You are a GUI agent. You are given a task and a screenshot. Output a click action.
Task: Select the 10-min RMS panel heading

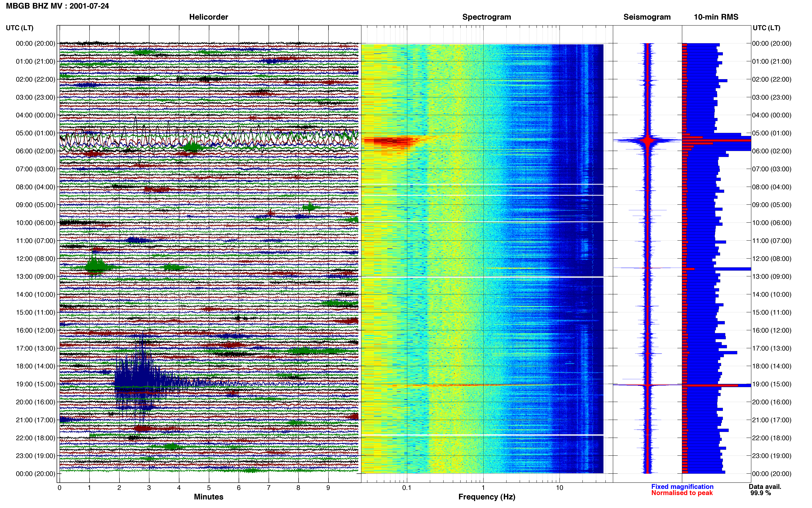point(716,17)
